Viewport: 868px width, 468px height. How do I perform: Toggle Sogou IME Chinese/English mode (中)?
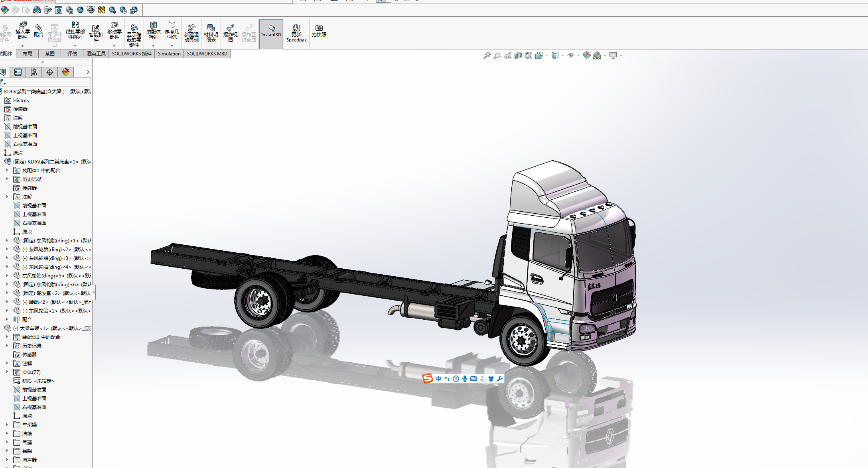[x=439, y=379]
